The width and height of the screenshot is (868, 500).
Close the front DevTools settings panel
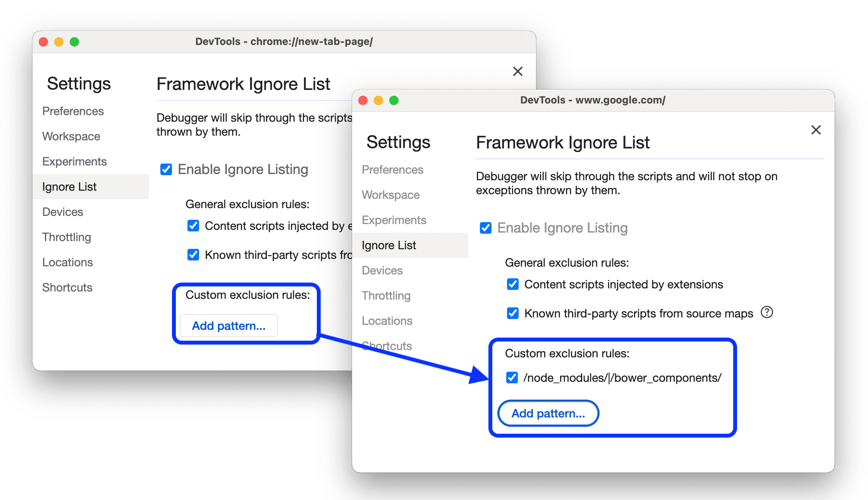pos(816,129)
